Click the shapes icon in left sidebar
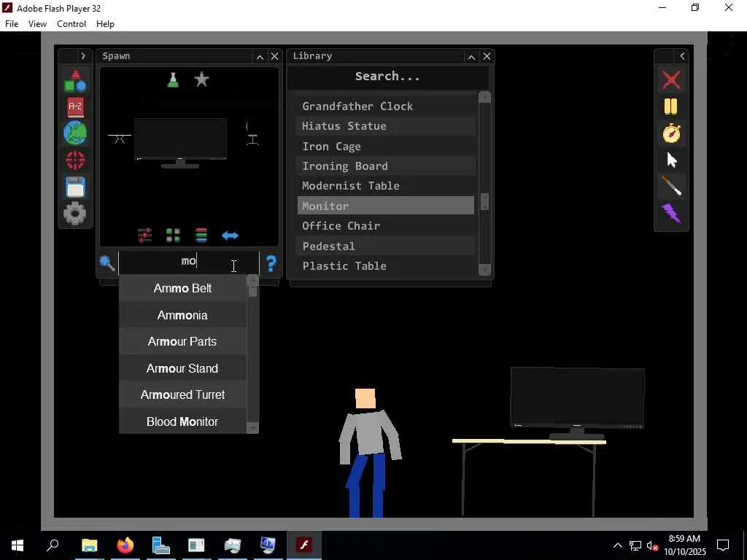 point(75,81)
